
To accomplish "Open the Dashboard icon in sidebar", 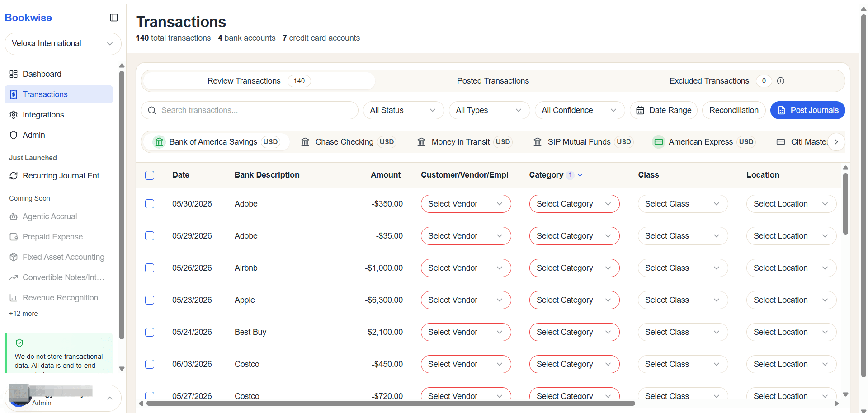I will [x=14, y=74].
